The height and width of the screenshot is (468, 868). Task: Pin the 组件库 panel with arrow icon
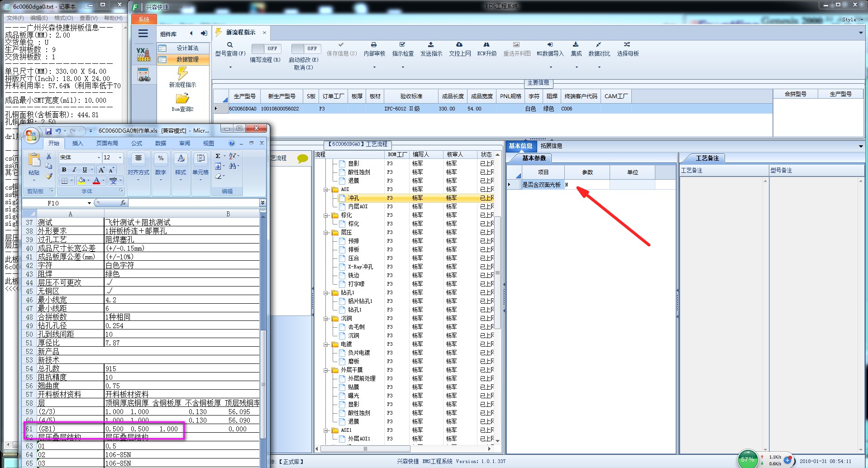(204, 33)
